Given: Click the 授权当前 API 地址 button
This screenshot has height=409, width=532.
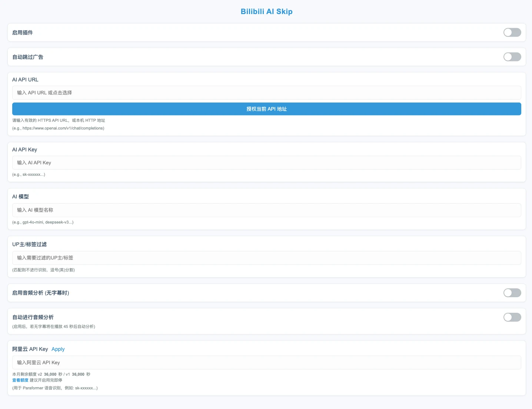Looking at the screenshot, I should 267,109.
